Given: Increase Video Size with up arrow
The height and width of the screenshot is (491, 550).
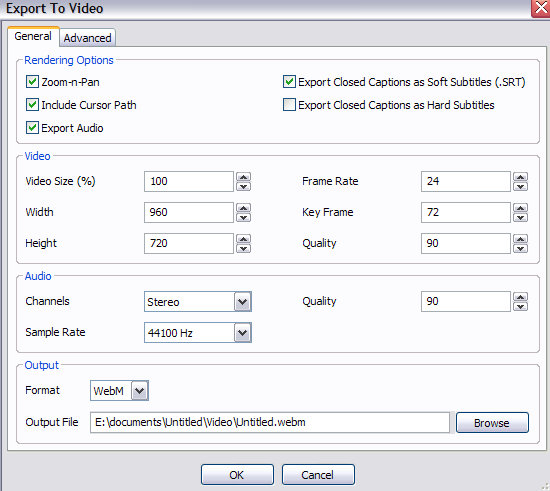Looking at the screenshot, I should click(243, 177).
